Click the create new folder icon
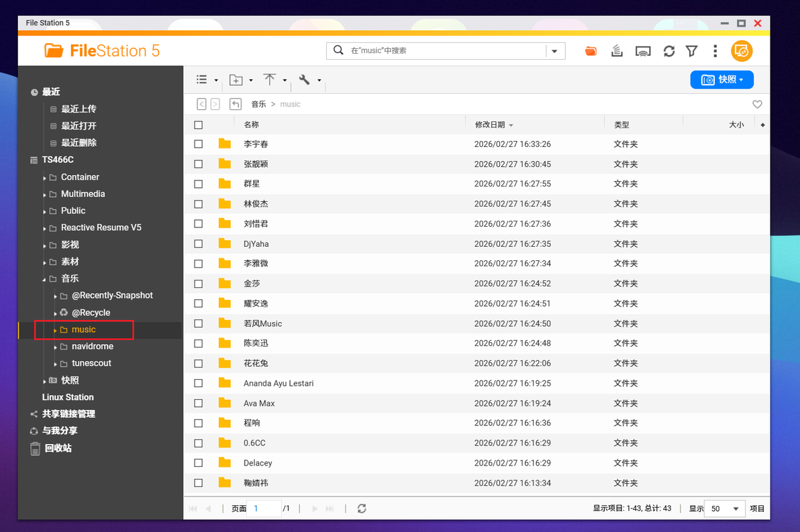This screenshot has width=800, height=532. [x=236, y=80]
